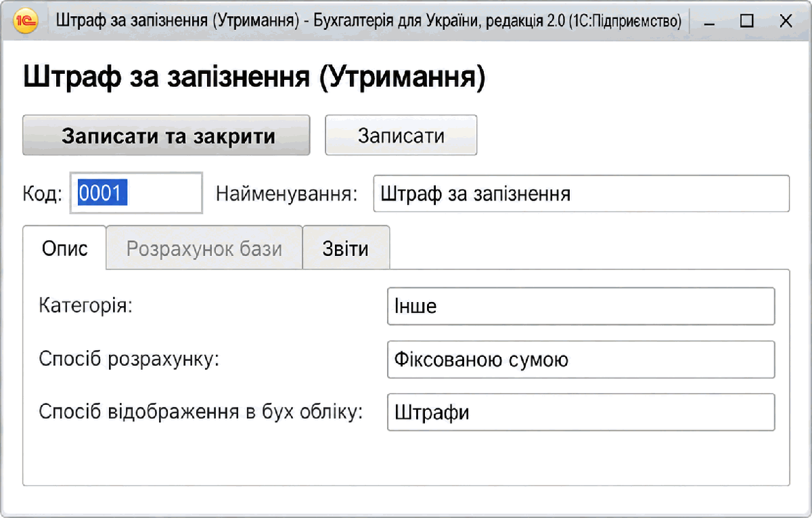
Task: Click the "Категорія:" label
Action: tap(85, 305)
